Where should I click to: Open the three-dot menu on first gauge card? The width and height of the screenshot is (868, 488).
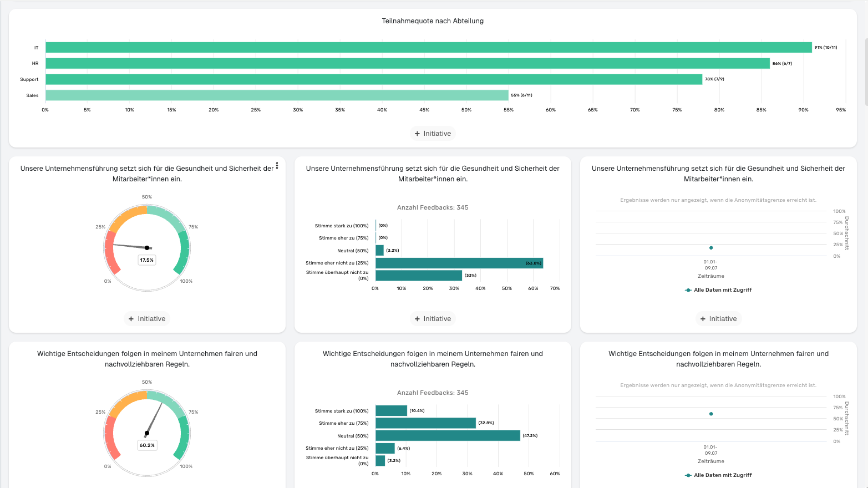point(277,166)
